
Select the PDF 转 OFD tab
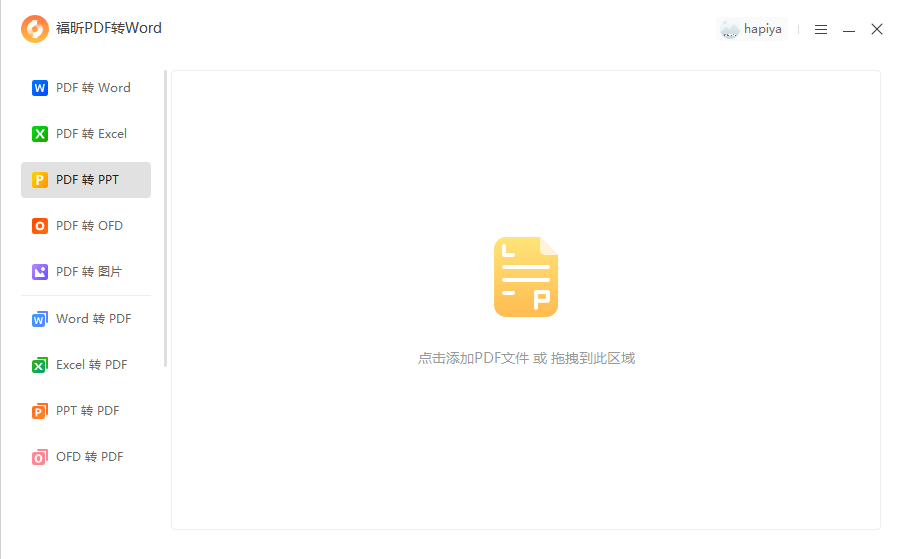tap(86, 226)
